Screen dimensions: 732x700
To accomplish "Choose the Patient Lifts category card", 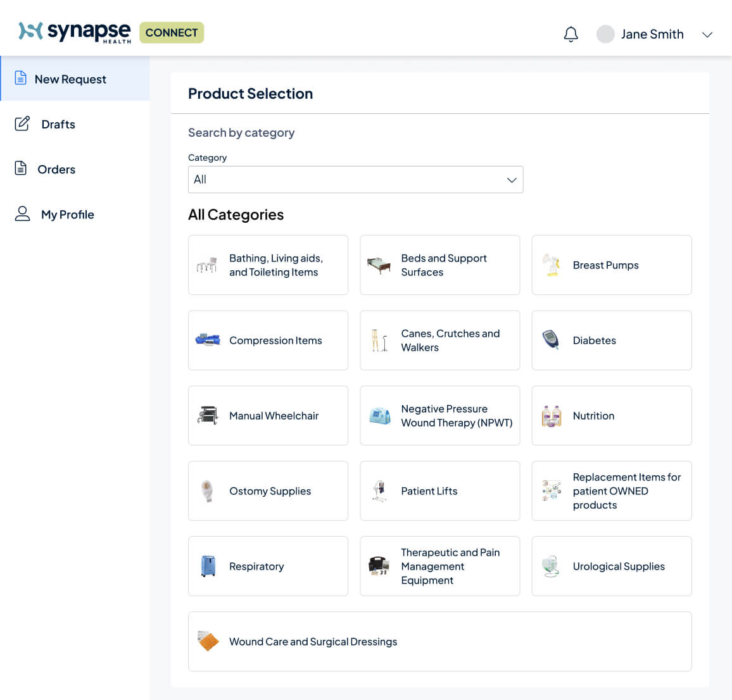I will tap(439, 491).
